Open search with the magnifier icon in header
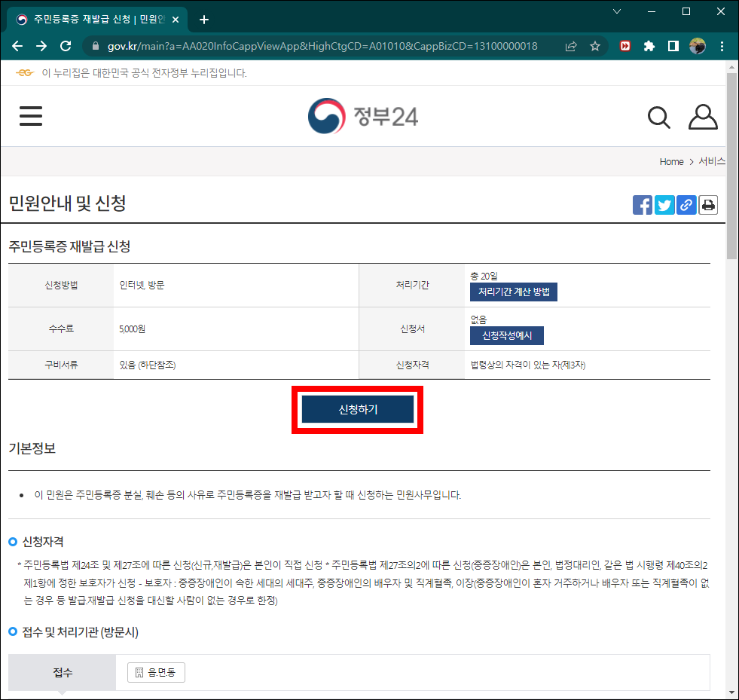This screenshot has width=739, height=700. (659, 118)
